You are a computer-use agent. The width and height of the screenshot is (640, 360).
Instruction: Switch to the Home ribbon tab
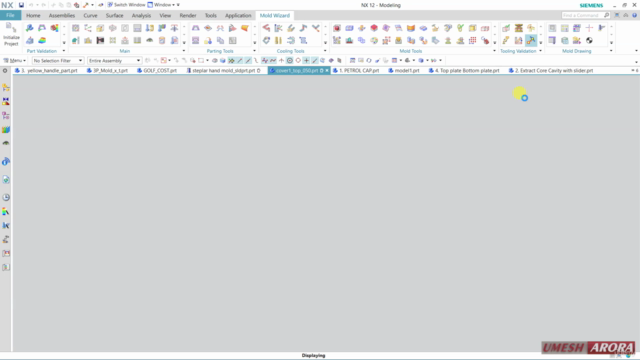tap(33, 16)
